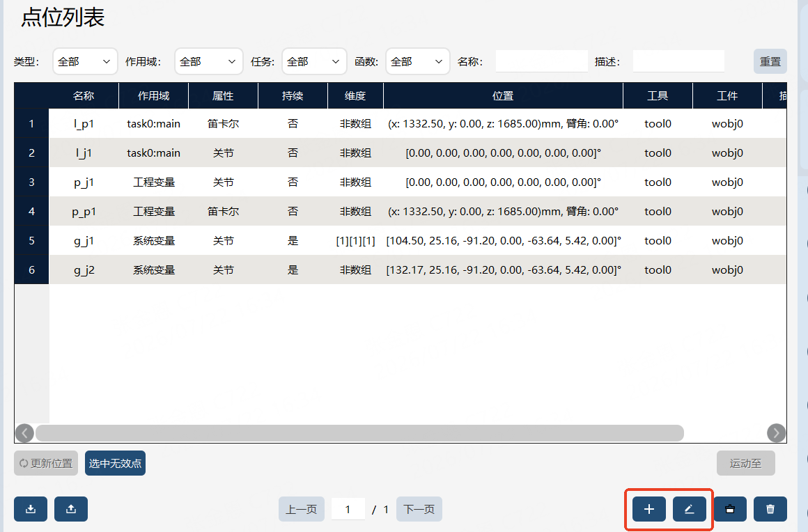Screen dimensions: 808x532
Task: Click the 名称 column header
Action: (84, 96)
